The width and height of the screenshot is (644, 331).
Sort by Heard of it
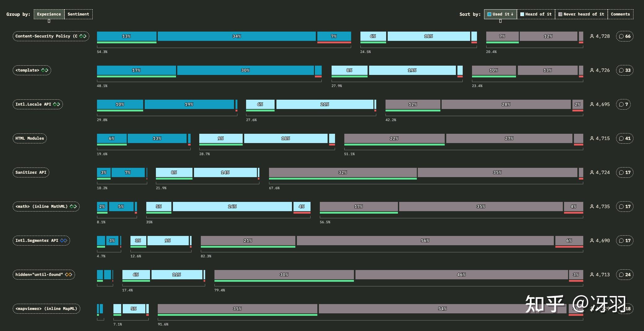536,14
